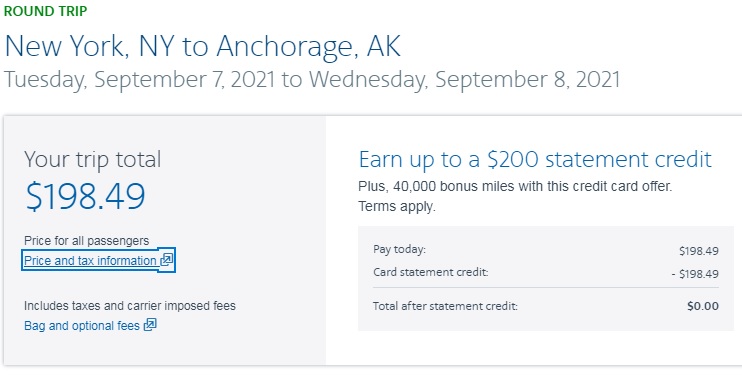Image resolution: width=742 pixels, height=384 pixels.
Task: Click the Pay today amount row
Action: pyautogui.click(x=546, y=250)
